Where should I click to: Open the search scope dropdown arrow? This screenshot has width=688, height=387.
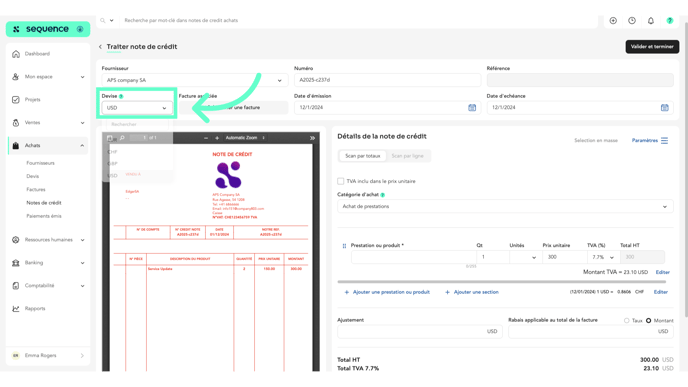tap(111, 20)
